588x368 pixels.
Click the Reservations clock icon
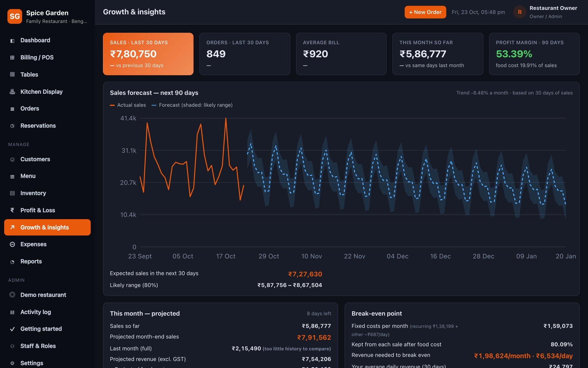(12, 126)
